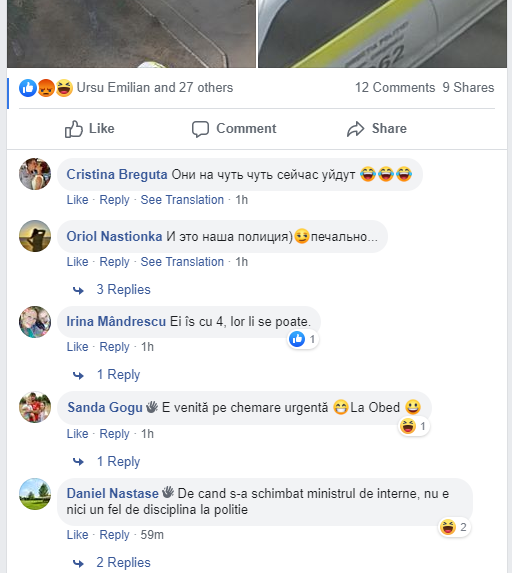Screen dimensions: 512x573
Task: View the angry reaction icon on the post
Action: (46, 88)
